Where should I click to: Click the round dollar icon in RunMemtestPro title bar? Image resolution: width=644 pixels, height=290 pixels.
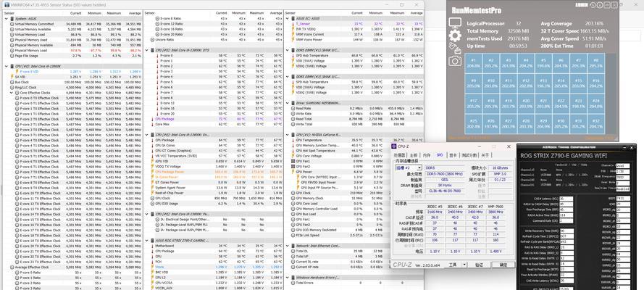click(x=599, y=5)
